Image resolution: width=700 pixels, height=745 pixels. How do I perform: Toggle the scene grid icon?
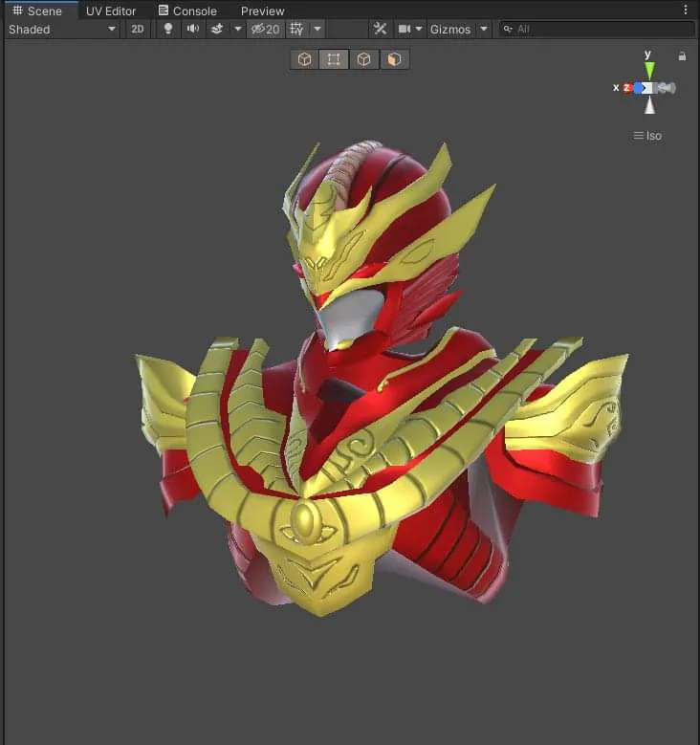pos(297,30)
